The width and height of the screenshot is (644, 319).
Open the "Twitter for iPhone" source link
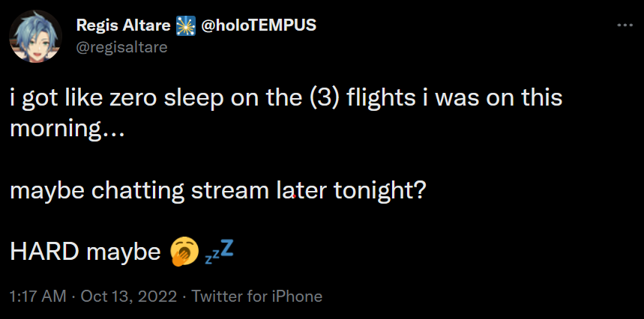257,296
